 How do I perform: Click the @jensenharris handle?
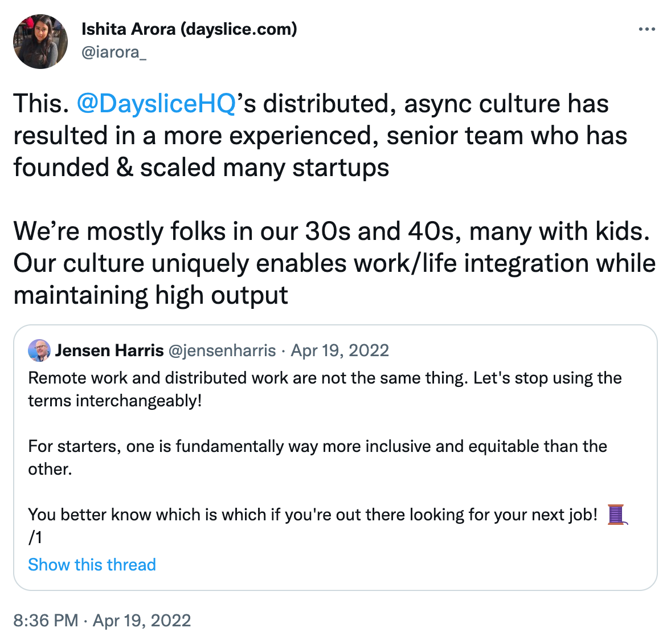(x=222, y=350)
